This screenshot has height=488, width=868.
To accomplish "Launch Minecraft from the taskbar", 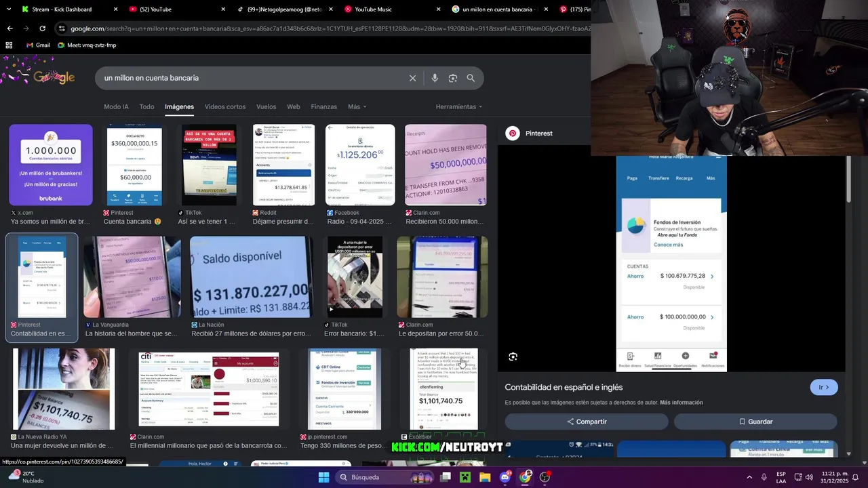I will [465, 477].
